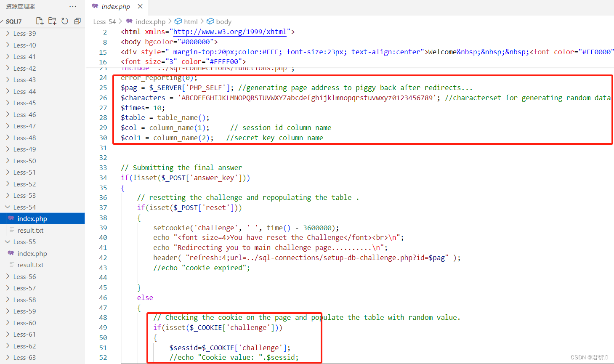Image resolution: width=614 pixels, height=364 pixels.
Task: Select the Less-61 folder row
Action: [x=43, y=334]
